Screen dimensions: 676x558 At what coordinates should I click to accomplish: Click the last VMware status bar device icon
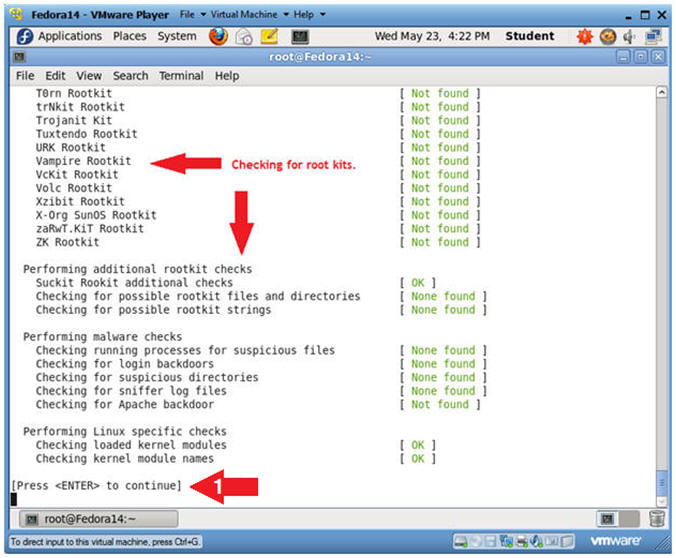pos(566,542)
